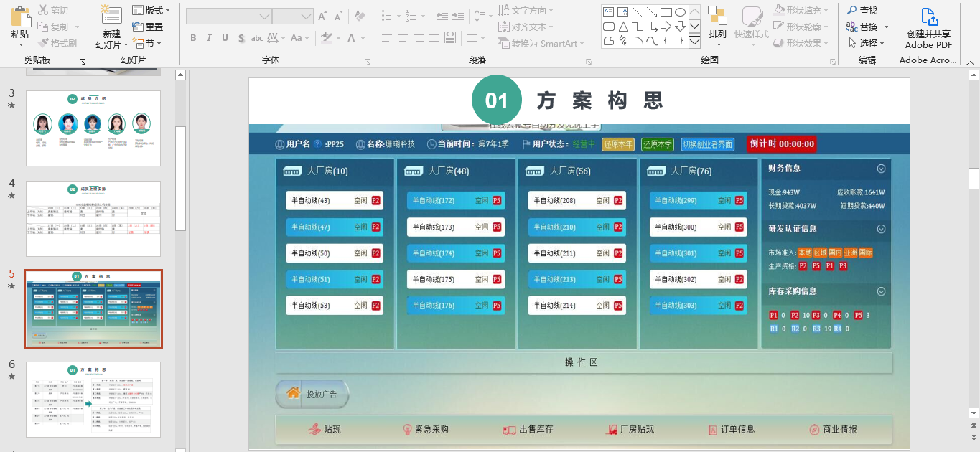Pick the triangle shape from gallery

pyautogui.click(x=623, y=27)
